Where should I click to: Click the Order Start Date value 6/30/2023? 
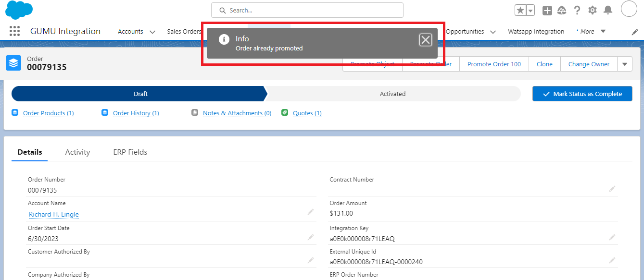tap(43, 239)
